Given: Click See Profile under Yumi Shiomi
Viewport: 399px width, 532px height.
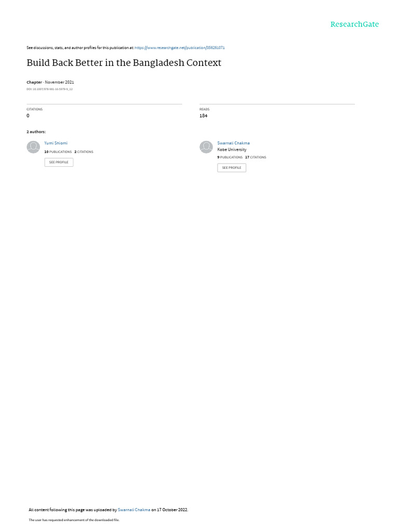Looking at the screenshot, I should click(x=59, y=162).
